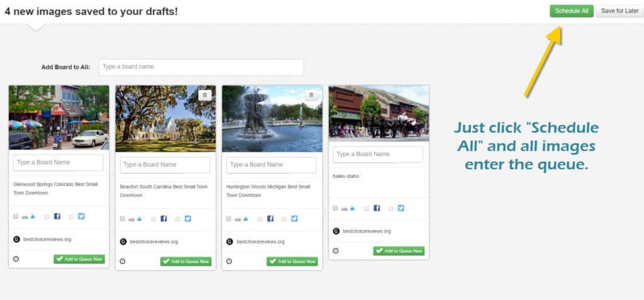The width and height of the screenshot is (644, 300).
Task: Edit the Beaufort South Carolina description text
Action: (164, 191)
